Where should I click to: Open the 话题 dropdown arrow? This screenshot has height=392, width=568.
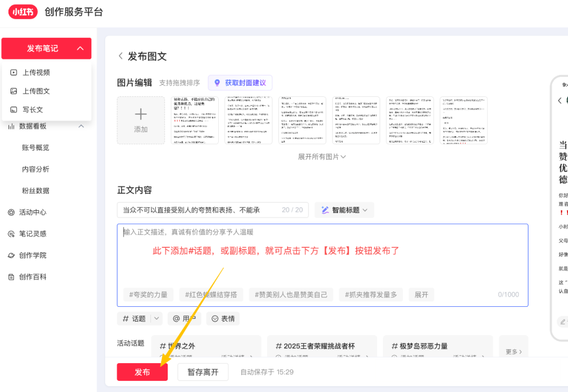pyautogui.click(x=157, y=318)
